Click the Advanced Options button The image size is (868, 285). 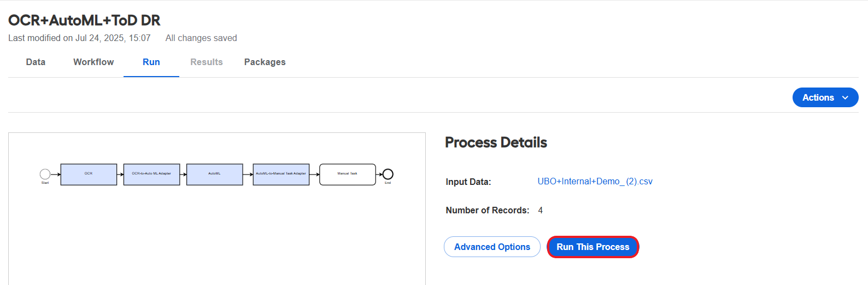point(492,247)
